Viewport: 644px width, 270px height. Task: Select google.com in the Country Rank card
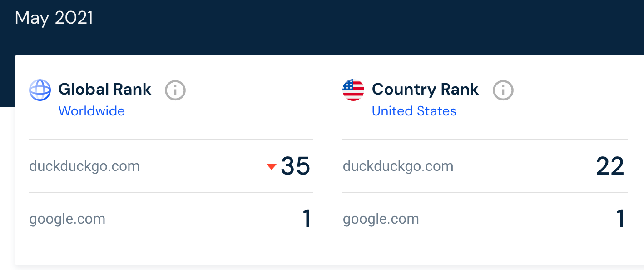[381, 219]
